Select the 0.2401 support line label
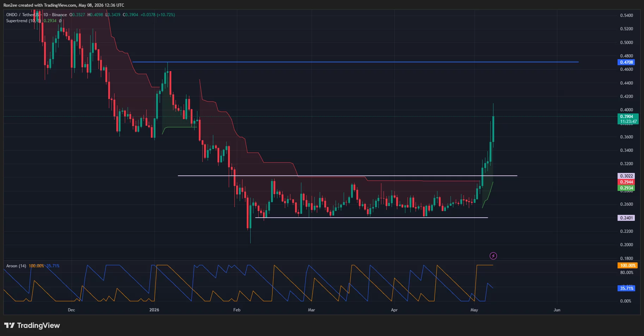 click(x=626, y=218)
